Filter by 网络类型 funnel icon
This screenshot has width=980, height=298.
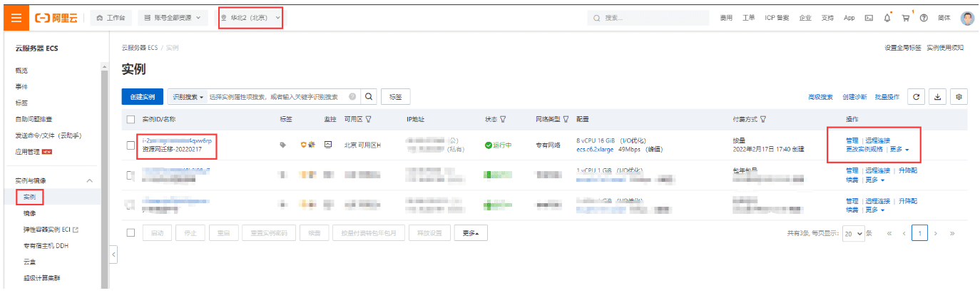[x=566, y=120]
